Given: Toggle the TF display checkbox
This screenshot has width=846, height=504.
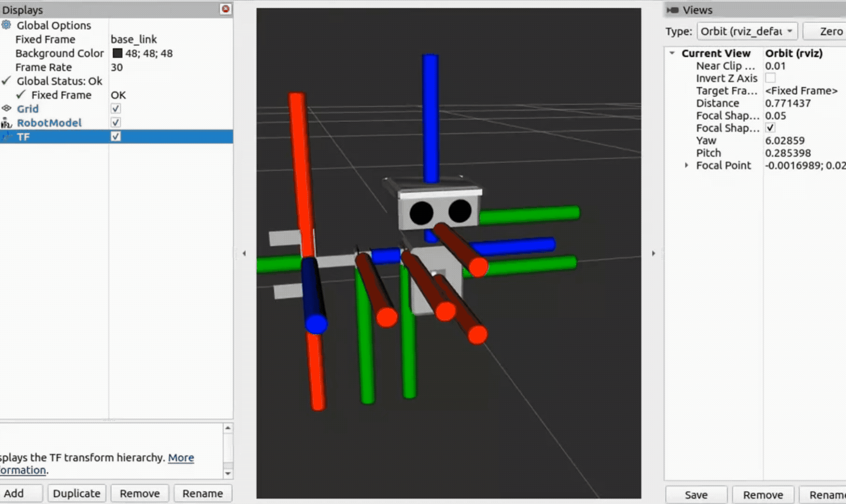Looking at the screenshot, I should pos(116,136).
